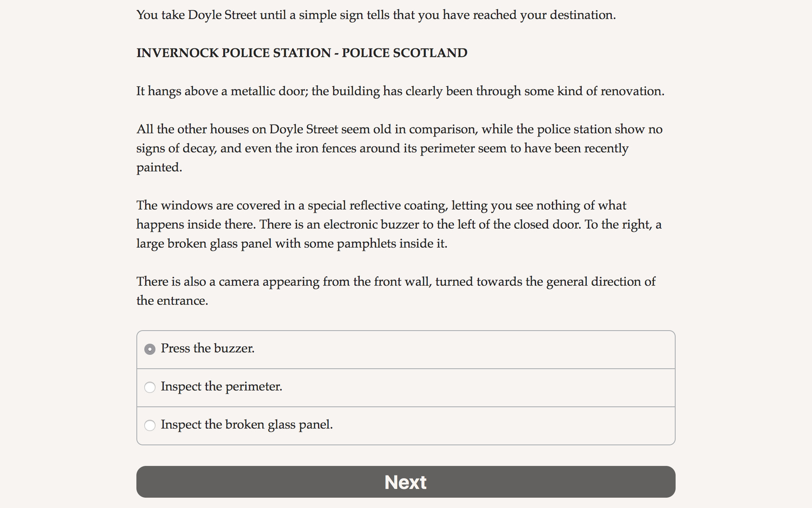Viewport: 812px width, 508px height.
Task: Click the sentence starting 'There is also a camera'
Action: [x=395, y=282]
